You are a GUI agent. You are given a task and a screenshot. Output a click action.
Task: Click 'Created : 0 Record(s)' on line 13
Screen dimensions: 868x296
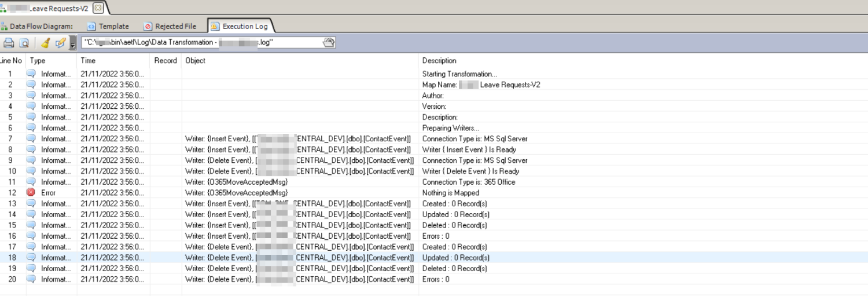(455, 203)
